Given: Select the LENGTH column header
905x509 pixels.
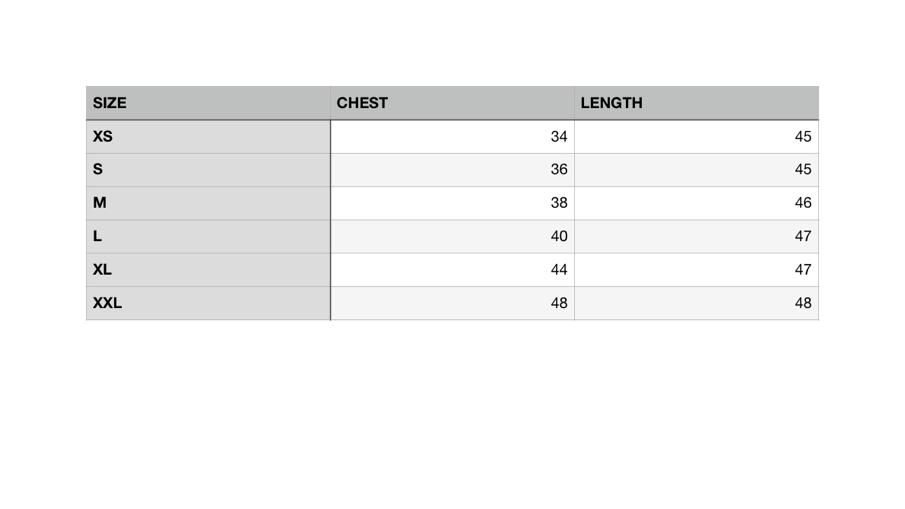Looking at the screenshot, I should click(696, 103).
